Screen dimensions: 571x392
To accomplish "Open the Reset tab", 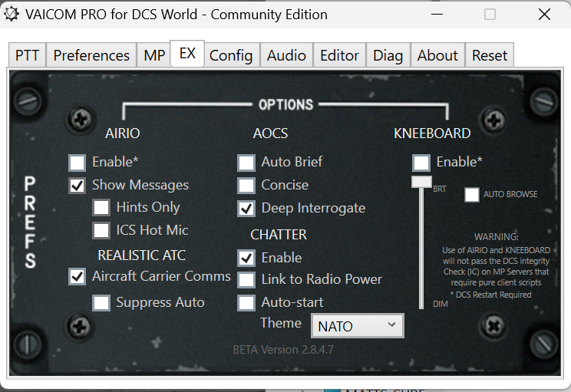I will pos(490,55).
